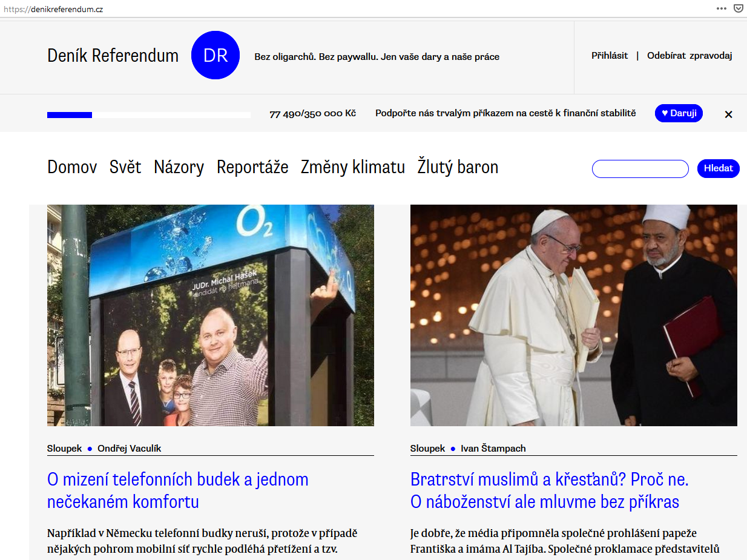The width and height of the screenshot is (747, 560).
Task: Click the tagline Bez oligarchů. Bez paywallu.
Action: coord(377,57)
